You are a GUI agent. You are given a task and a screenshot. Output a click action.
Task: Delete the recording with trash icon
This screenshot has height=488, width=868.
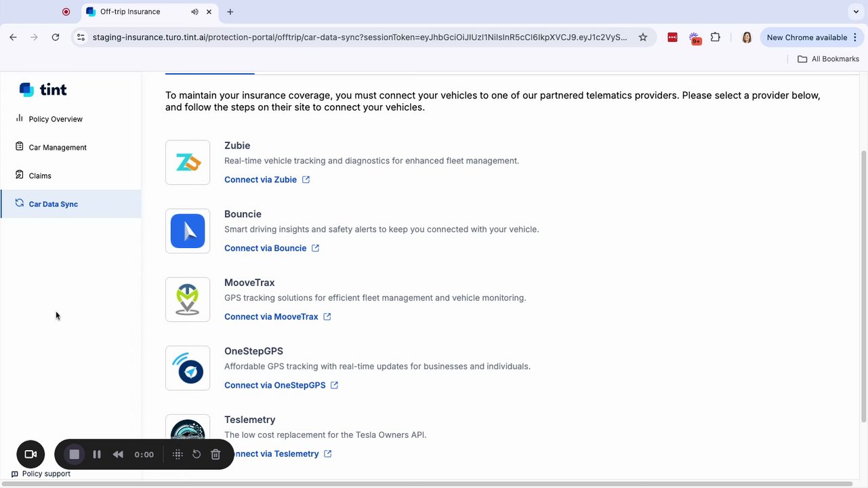215,454
